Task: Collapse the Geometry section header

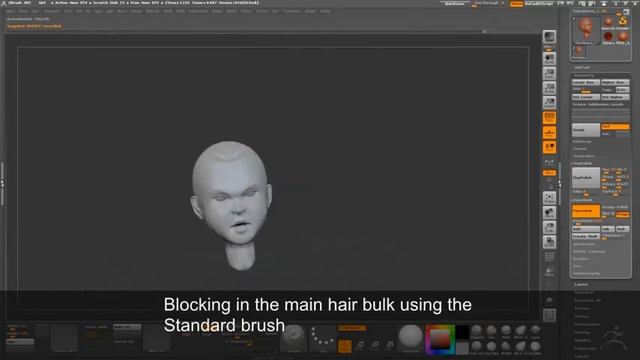Action: (x=584, y=76)
